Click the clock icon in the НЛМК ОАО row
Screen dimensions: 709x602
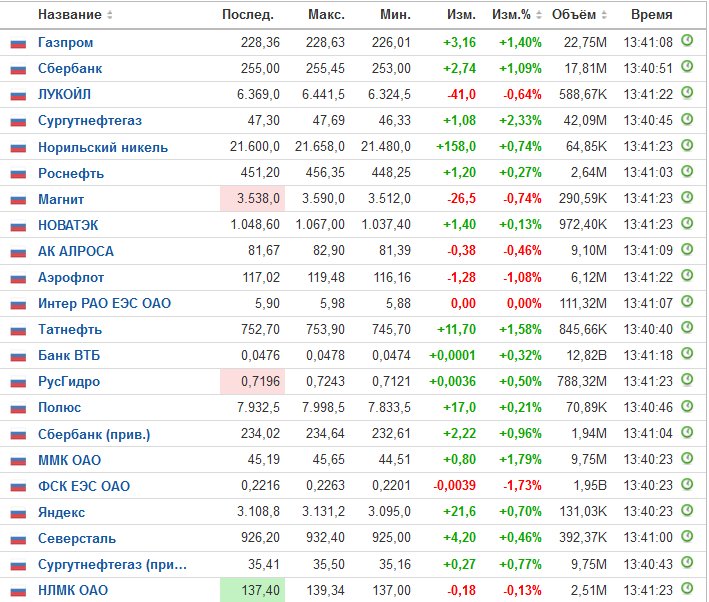(687, 588)
